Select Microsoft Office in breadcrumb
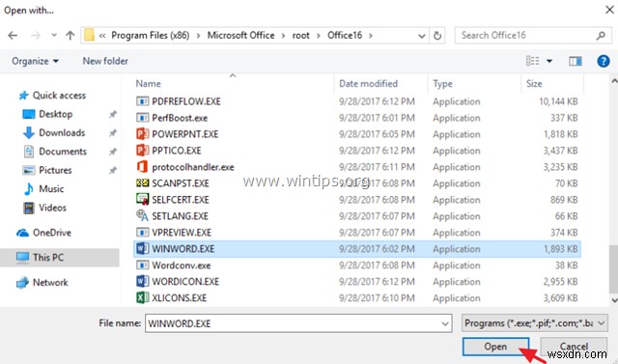Screen dimensions: 618x364 240,36
